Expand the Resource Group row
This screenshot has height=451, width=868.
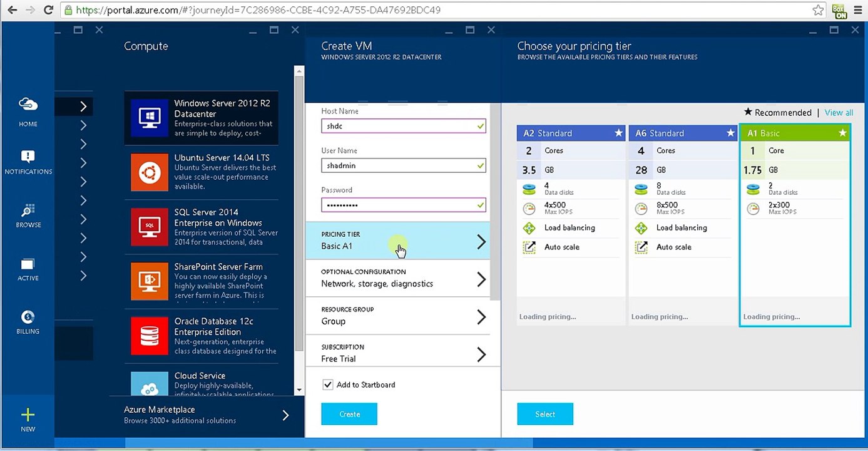(x=402, y=316)
